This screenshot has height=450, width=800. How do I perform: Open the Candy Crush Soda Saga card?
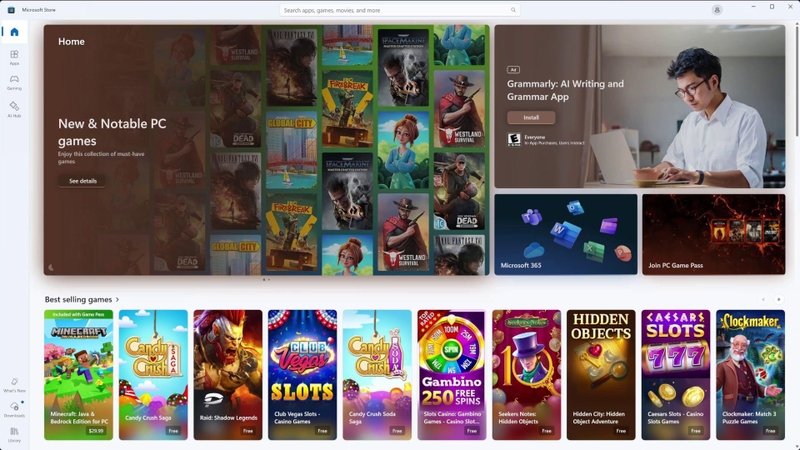pos(377,375)
